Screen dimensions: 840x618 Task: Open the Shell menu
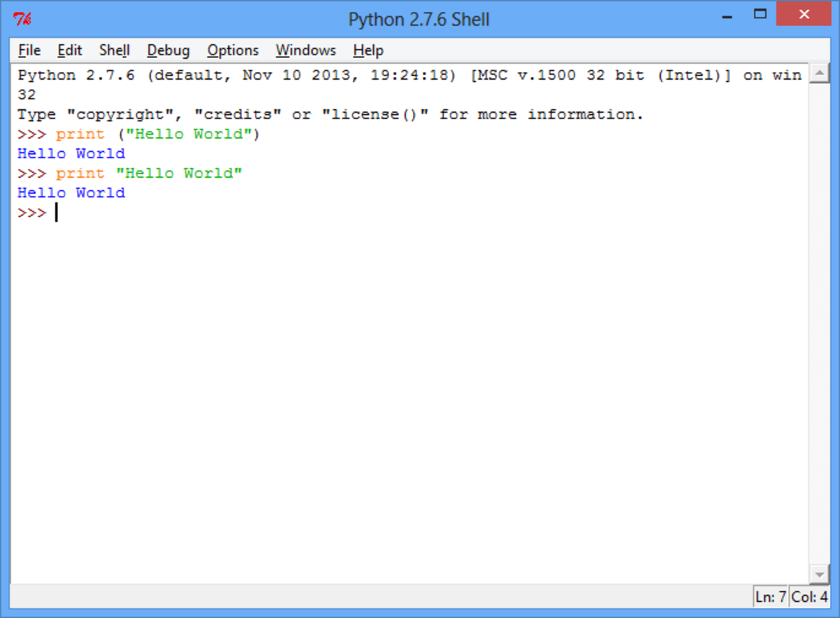[x=114, y=50]
